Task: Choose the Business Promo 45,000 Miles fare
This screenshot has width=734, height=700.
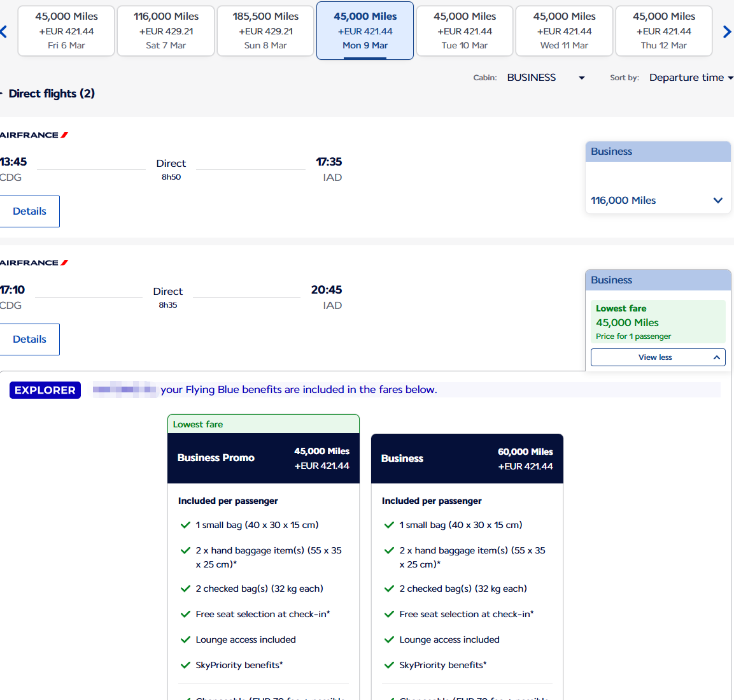Action: pyautogui.click(x=263, y=459)
